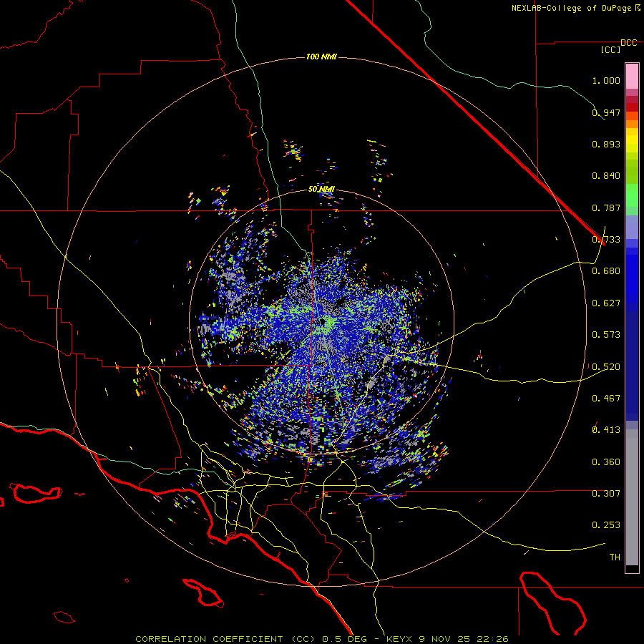Screen dimensions: 644x644
Task: Click the 0.520 scale value
Action: pyautogui.click(x=606, y=367)
